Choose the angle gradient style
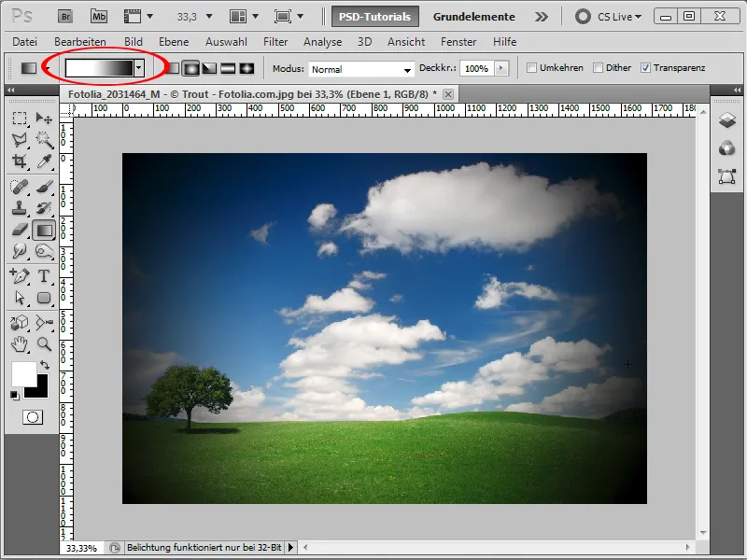Image resolution: width=747 pixels, height=560 pixels. [x=209, y=68]
